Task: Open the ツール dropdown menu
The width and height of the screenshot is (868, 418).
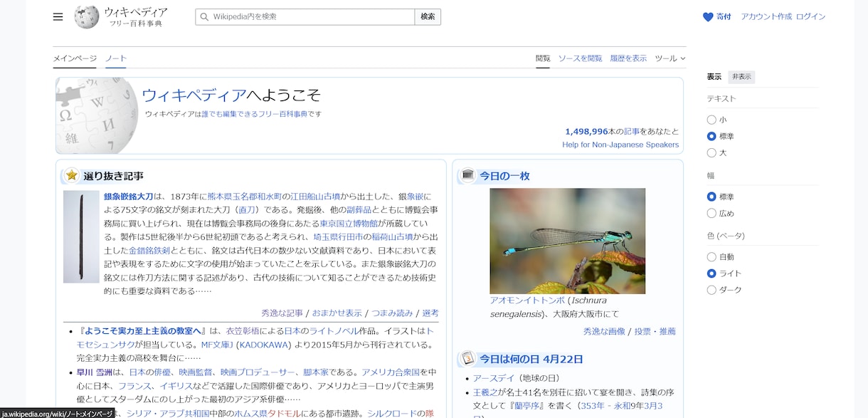Action: [x=670, y=58]
